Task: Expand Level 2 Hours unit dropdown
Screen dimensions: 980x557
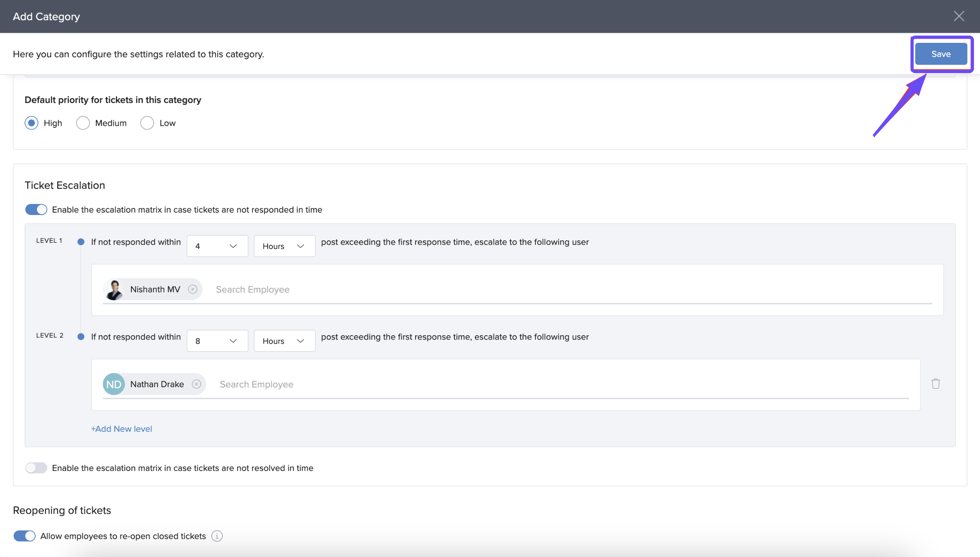Action: [284, 341]
